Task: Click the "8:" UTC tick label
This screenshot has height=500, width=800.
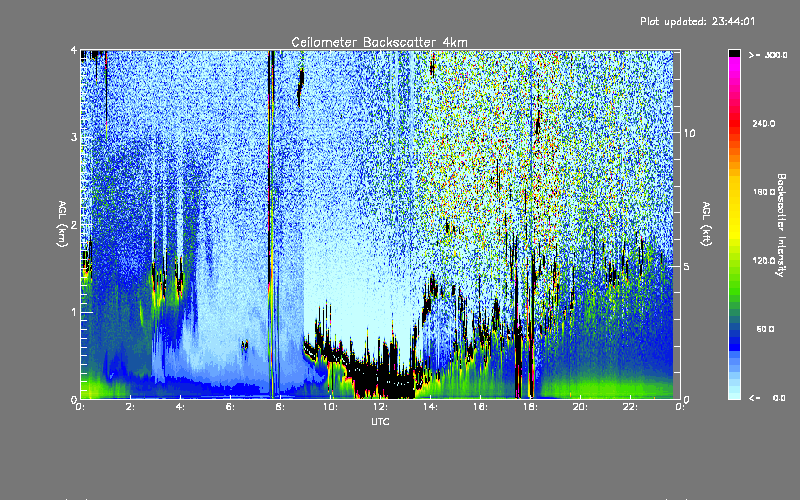Action: (280, 407)
